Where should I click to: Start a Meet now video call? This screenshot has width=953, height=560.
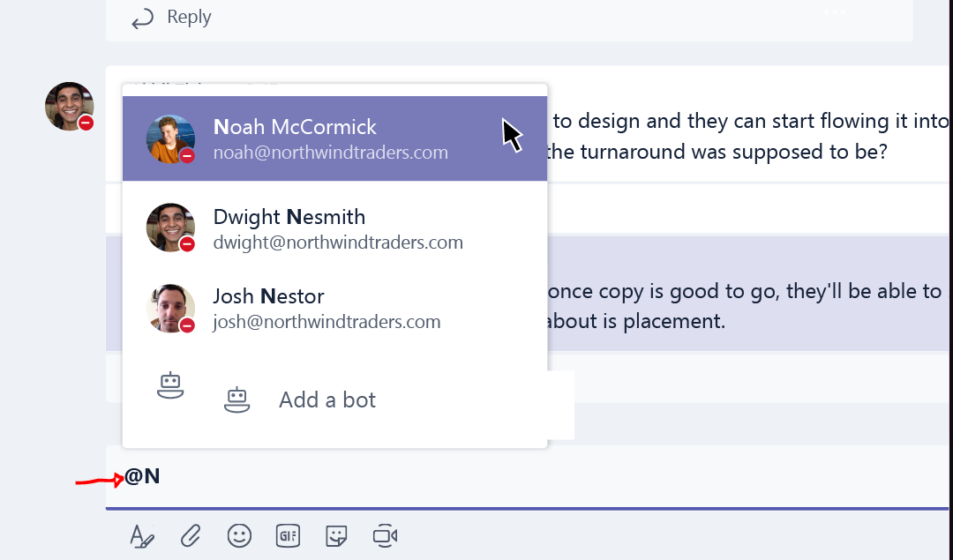point(385,535)
